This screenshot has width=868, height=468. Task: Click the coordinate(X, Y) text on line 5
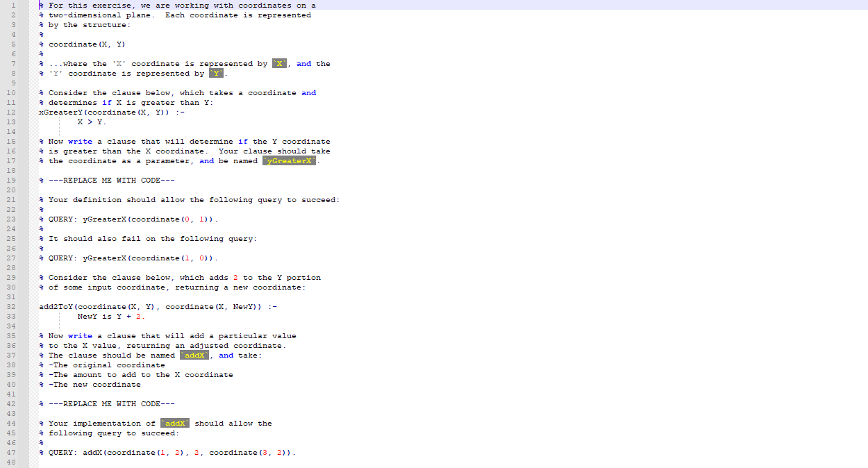click(x=87, y=44)
